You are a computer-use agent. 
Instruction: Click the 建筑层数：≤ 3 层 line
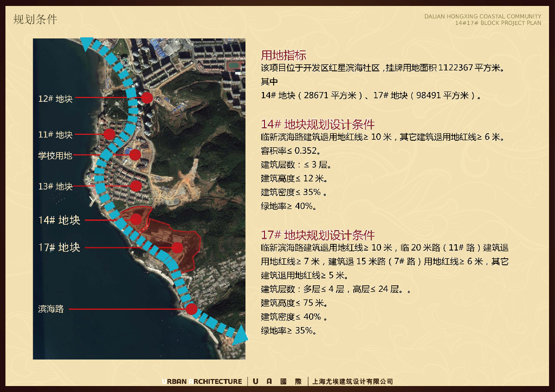tap(296, 165)
